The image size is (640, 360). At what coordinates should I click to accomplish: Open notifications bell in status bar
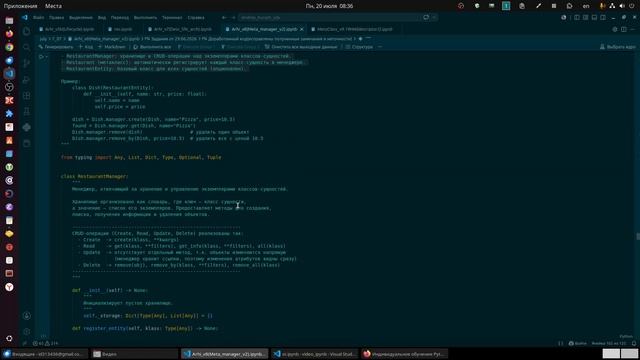coord(634,343)
